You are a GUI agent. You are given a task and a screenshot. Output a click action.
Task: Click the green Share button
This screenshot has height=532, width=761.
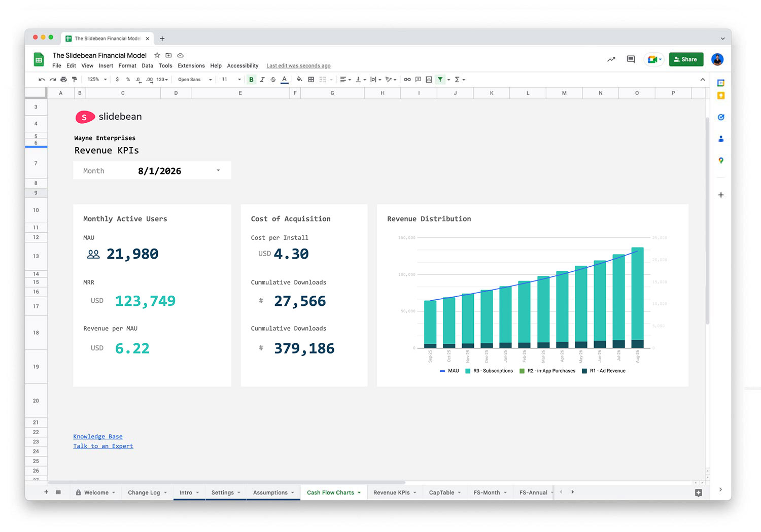tap(686, 59)
